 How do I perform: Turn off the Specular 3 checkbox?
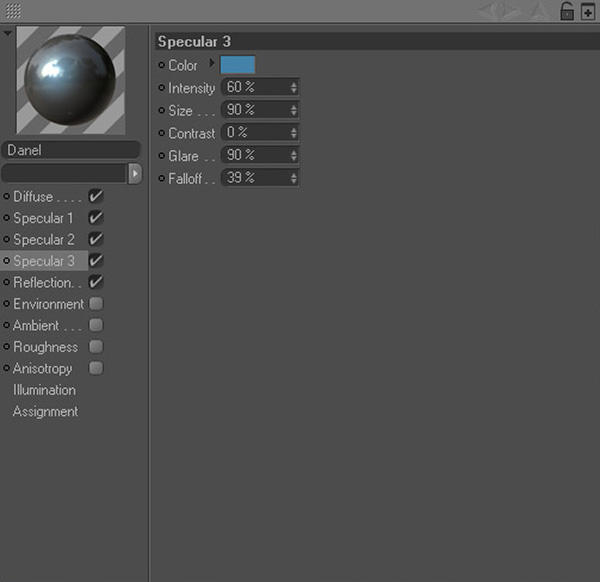click(x=96, y=261)
